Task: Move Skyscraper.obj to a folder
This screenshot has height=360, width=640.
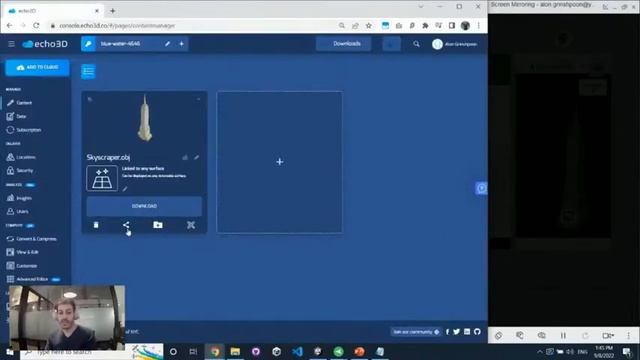Action: 158,225
